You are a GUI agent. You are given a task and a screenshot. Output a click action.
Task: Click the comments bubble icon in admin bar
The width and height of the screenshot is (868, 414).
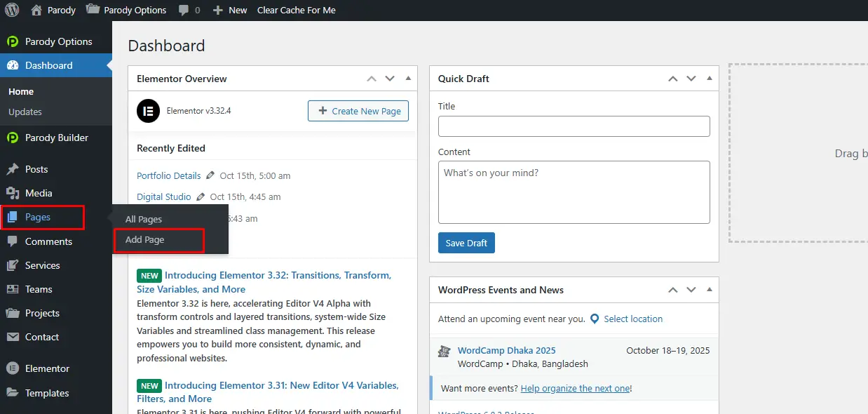click(184, 11)
